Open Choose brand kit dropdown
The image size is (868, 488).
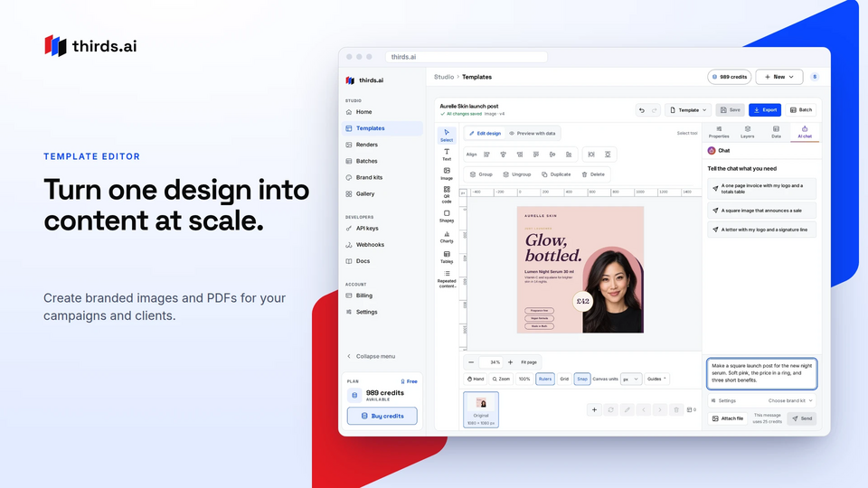(790, 400)
